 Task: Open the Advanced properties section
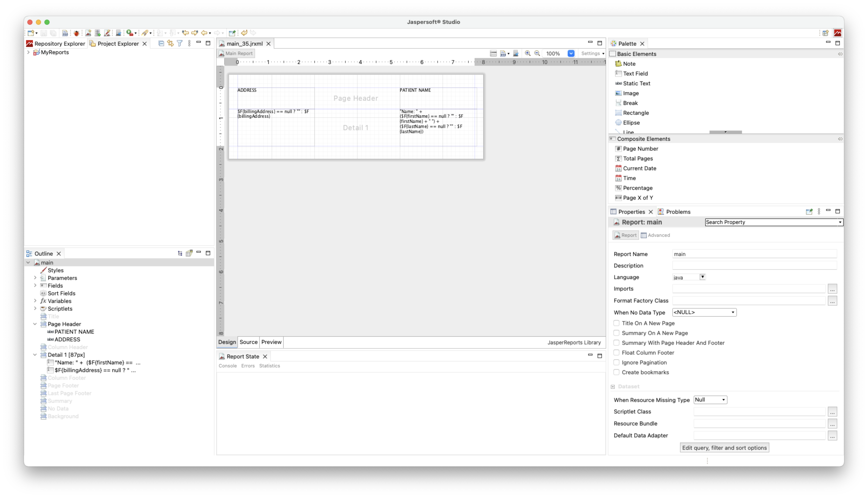pos(655,235)
